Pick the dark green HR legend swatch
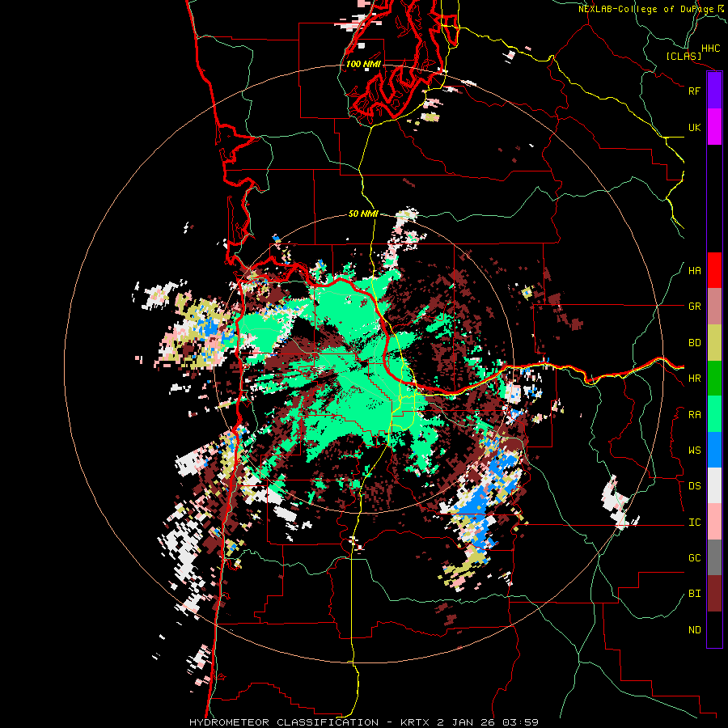The height and width of the screenshot is (728, 728). 714,378
